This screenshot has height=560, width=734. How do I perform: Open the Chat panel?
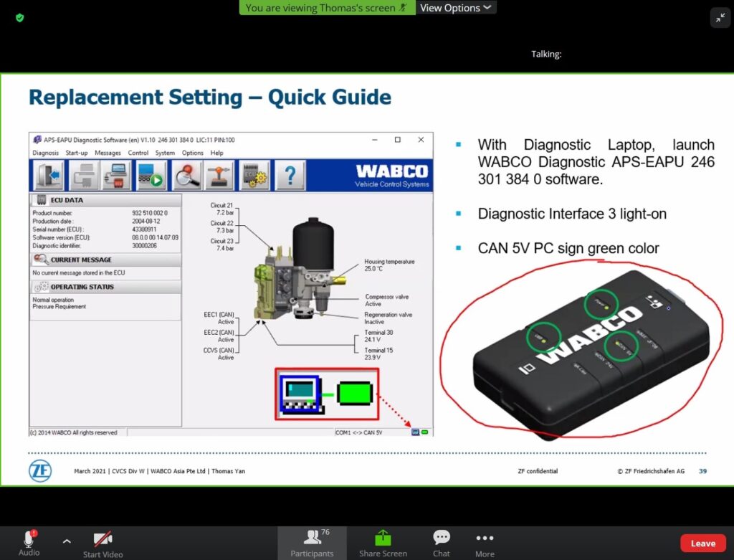pos(442,544)
